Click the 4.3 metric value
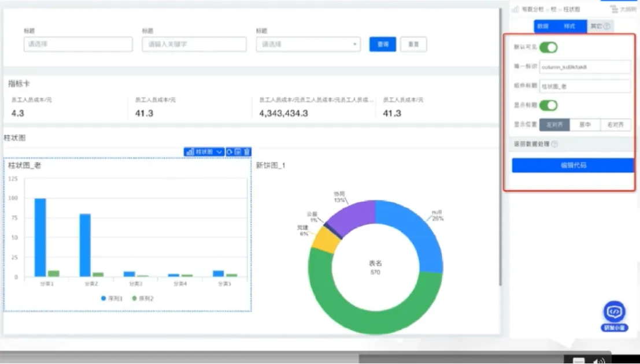 18,113
